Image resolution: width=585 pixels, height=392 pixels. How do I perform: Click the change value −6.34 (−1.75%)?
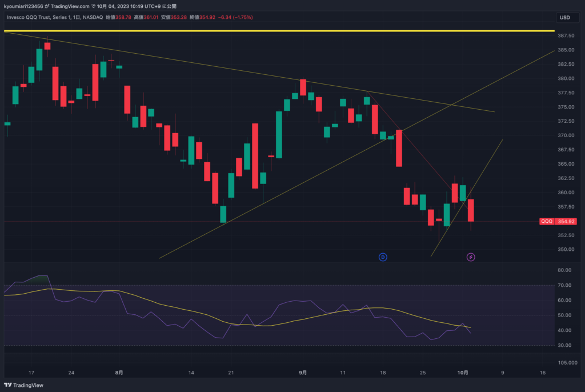point(235,17)
